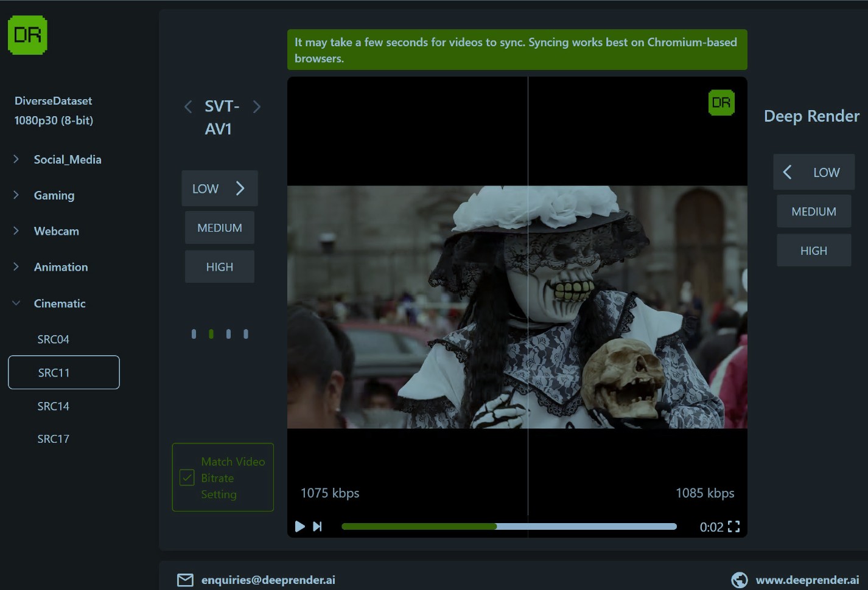Enter fullscreen video mode

[x=734, y=527]
